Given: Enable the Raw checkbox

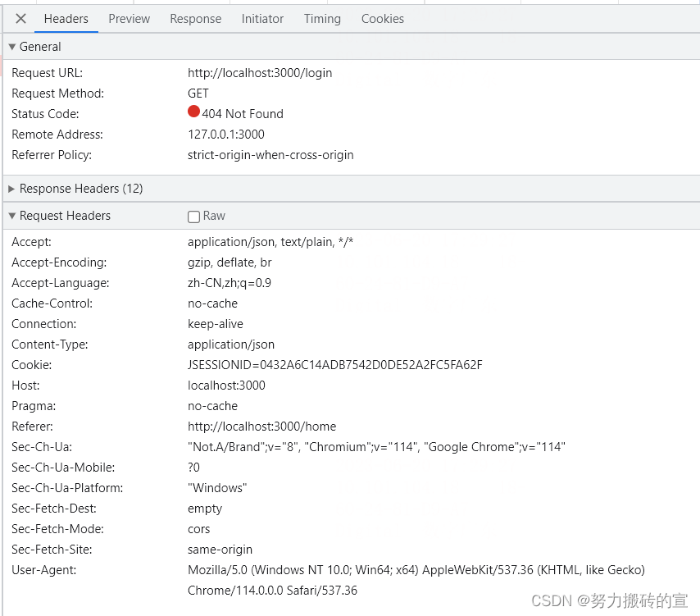Looking at the screenshot, I should (194, 217).
